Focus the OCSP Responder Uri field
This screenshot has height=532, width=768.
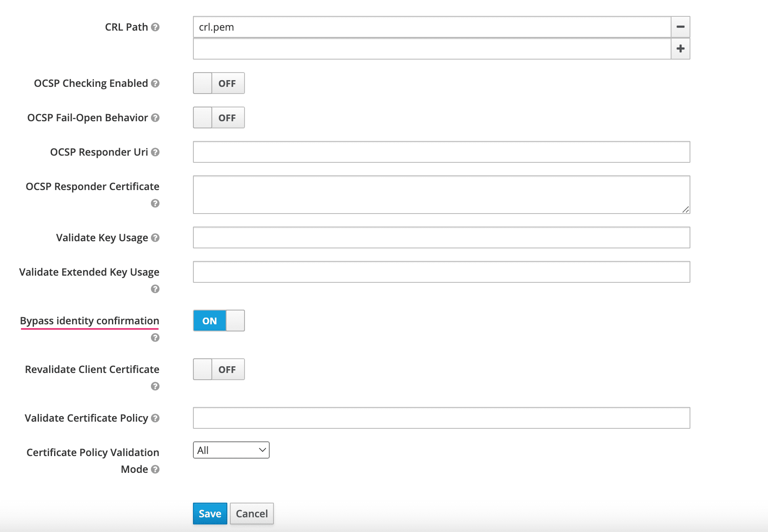coord(441,152)
